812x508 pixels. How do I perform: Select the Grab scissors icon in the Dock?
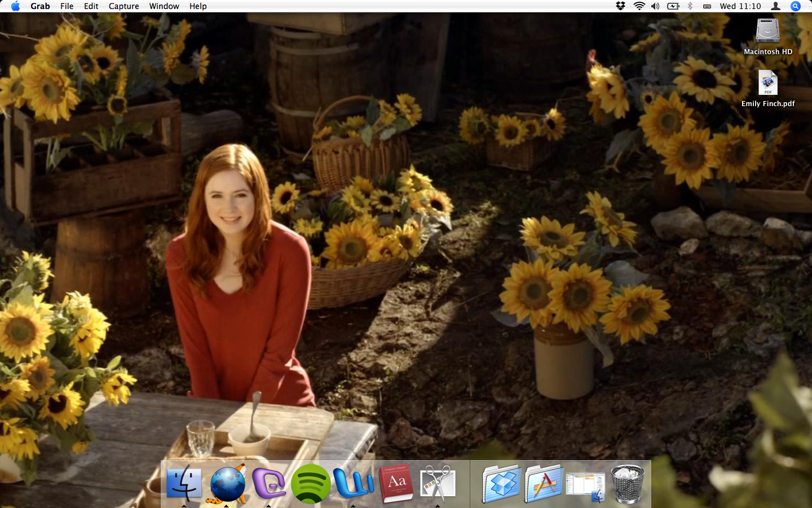[439, 484]
